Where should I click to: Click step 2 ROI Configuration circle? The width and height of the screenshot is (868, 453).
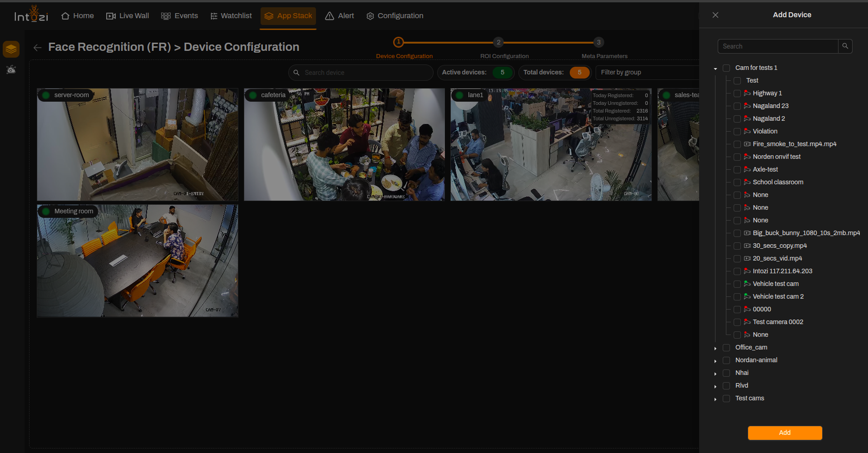tap(498, 42)
